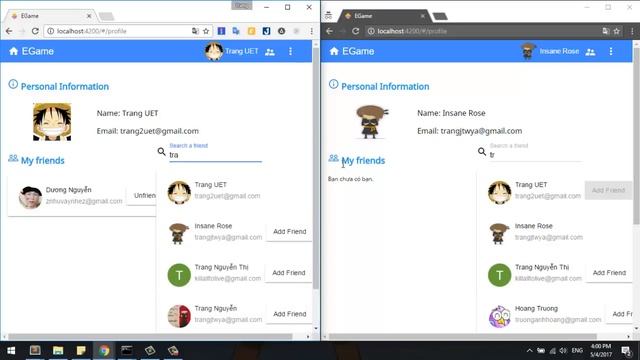Add Trang Nguyễn Thị as friend in right window
This screenshot has width=640, height=360.
click(x=609, y=273)
